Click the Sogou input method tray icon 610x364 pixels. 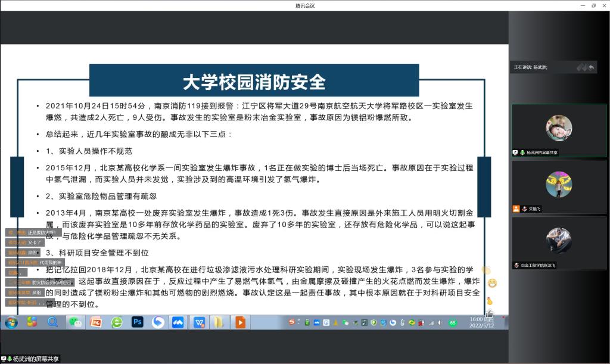(x=292, y=322)
